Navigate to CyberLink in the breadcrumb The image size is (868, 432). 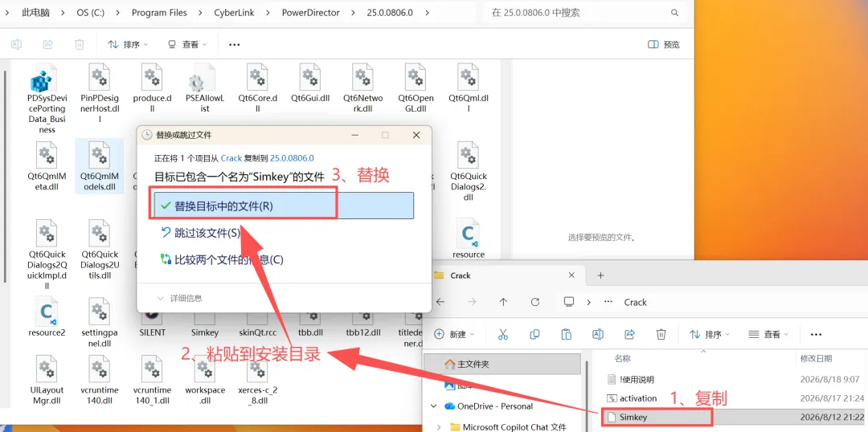(x=234, y=12)
